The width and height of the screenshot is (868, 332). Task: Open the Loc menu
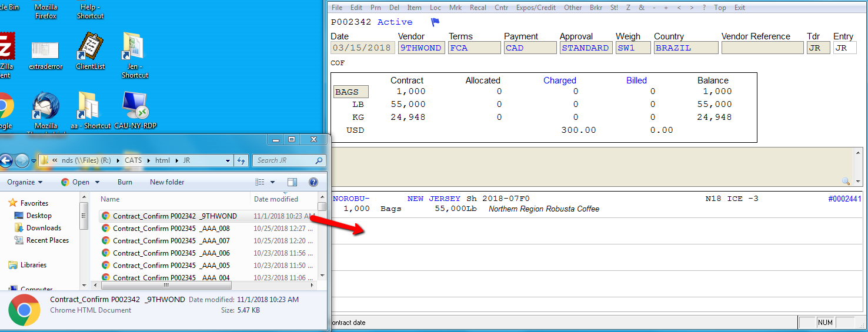(435, 8)
